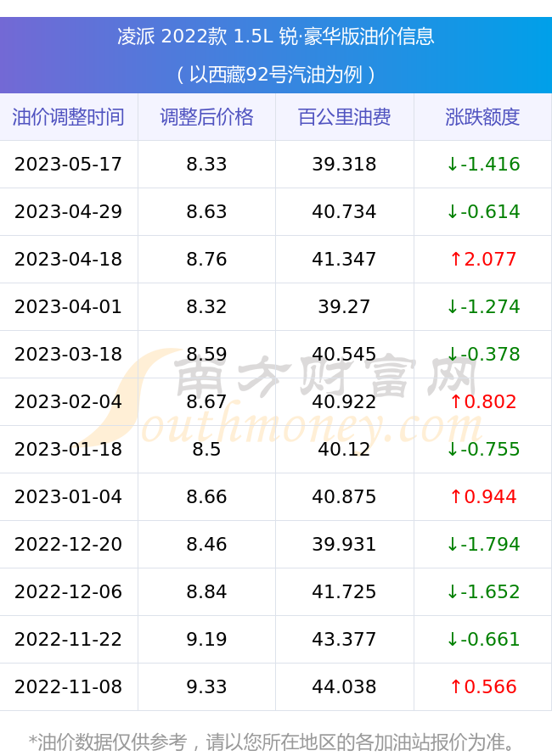Click price 8.46
This screenshot has width=552, height=756.
(x=206, y=545)
